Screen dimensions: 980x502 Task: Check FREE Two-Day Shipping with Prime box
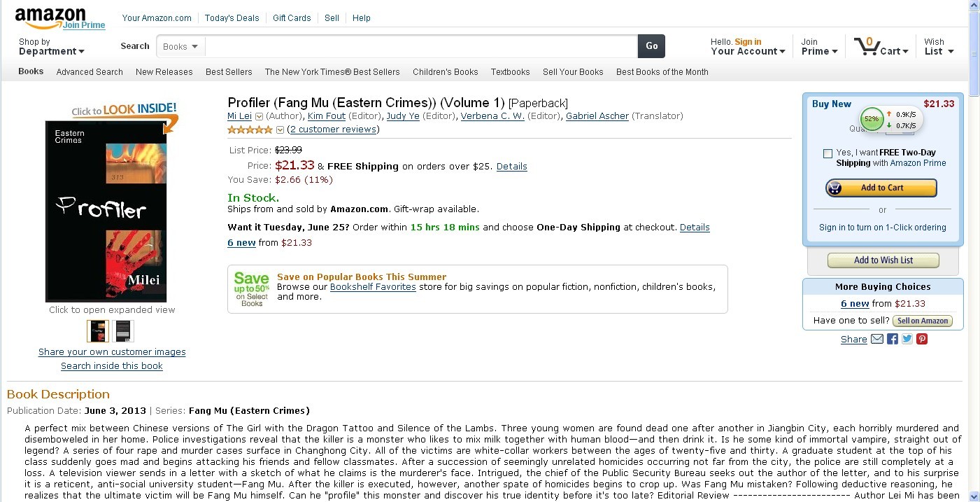tap(828, 153)
